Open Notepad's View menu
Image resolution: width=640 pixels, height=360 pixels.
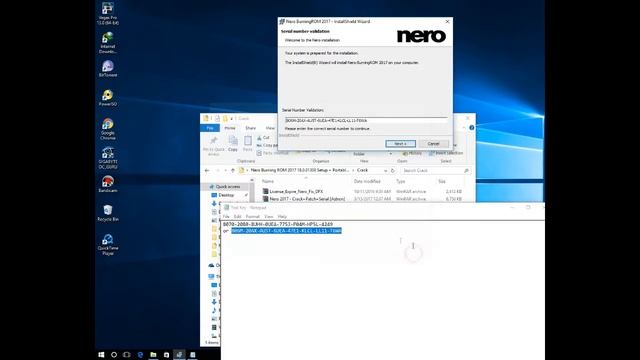coord(269,216)
